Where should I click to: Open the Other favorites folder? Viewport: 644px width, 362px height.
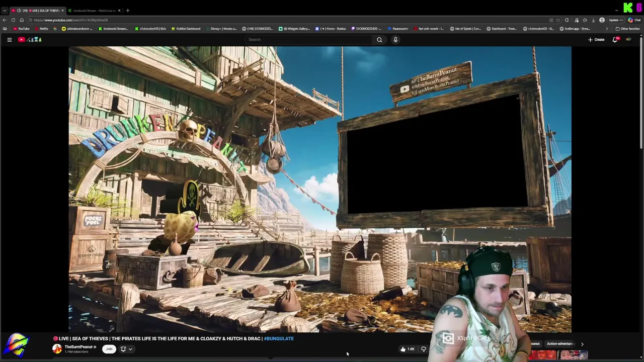coord(628,29)
